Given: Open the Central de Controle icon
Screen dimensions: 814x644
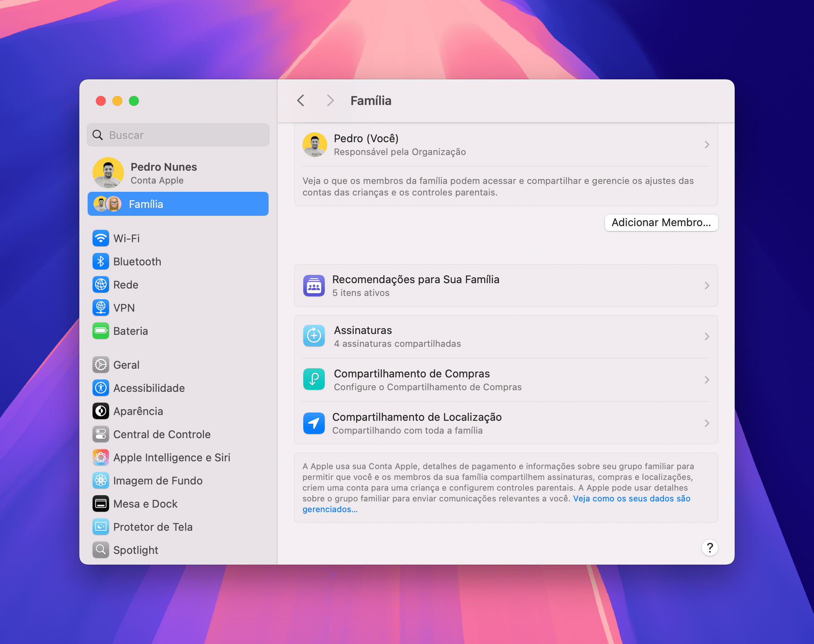Looking at the screenshot, I should 101,434.
